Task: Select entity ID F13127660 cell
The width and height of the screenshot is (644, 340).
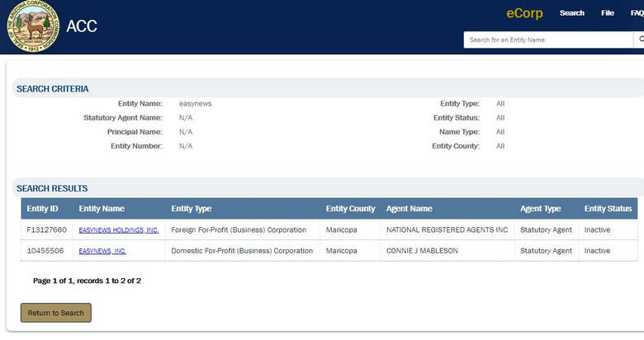Action: (46, 230)
